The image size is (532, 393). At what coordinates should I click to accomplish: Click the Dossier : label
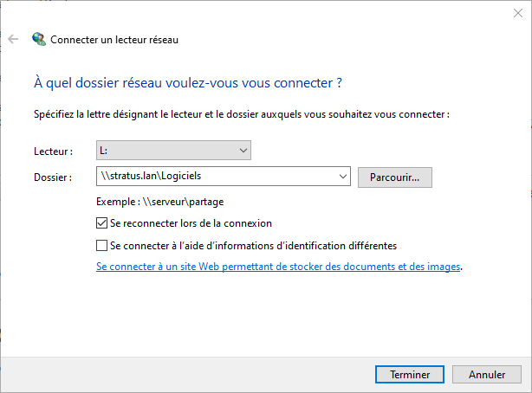pos(53,177)
